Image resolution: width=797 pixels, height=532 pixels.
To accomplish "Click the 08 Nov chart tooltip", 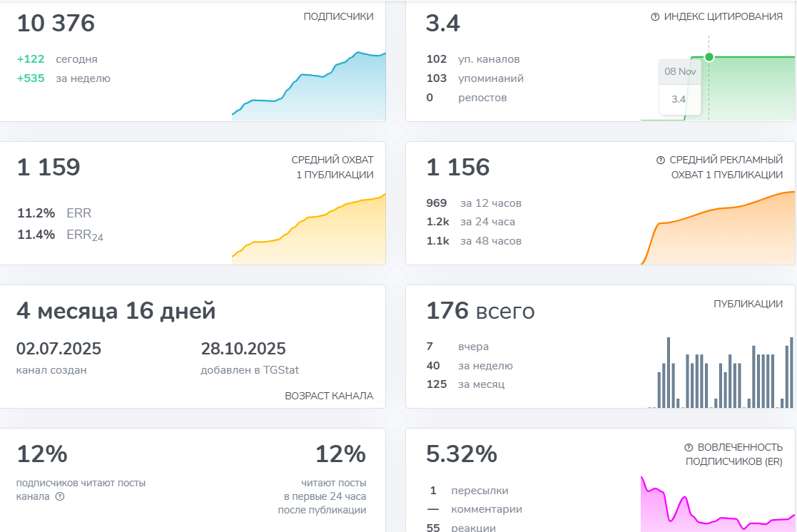I will coord(680,88).
